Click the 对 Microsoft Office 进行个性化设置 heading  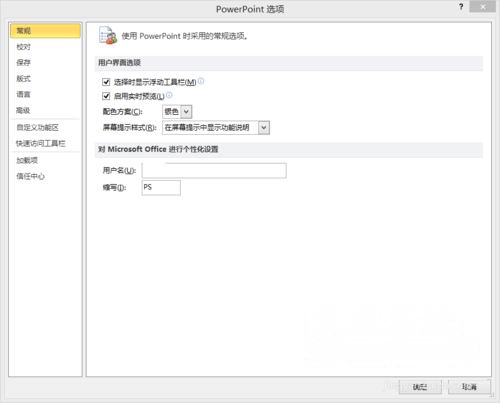tap(158, 149)
